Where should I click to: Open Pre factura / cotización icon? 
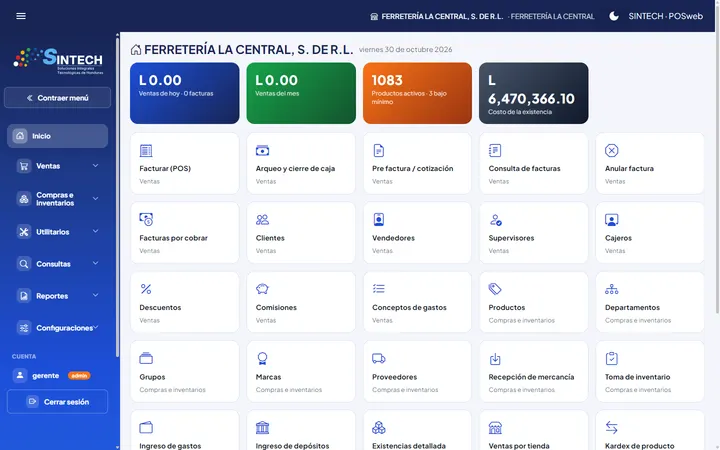(378, 151)
